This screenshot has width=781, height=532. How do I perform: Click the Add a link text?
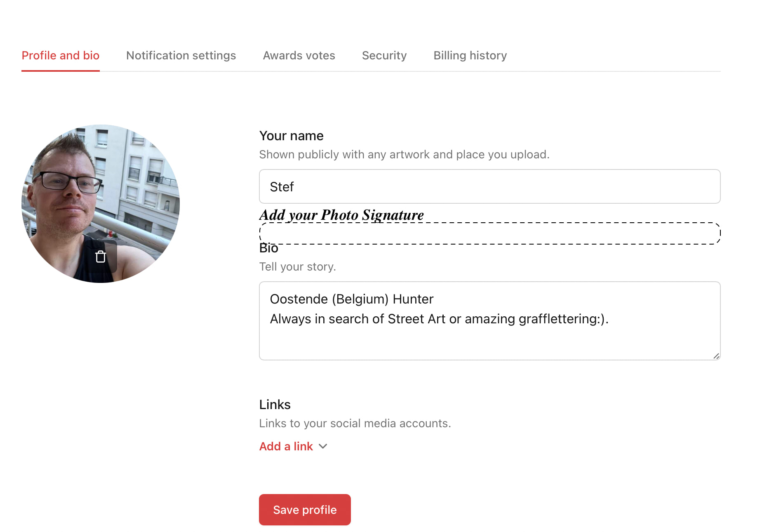click(286, 446)
